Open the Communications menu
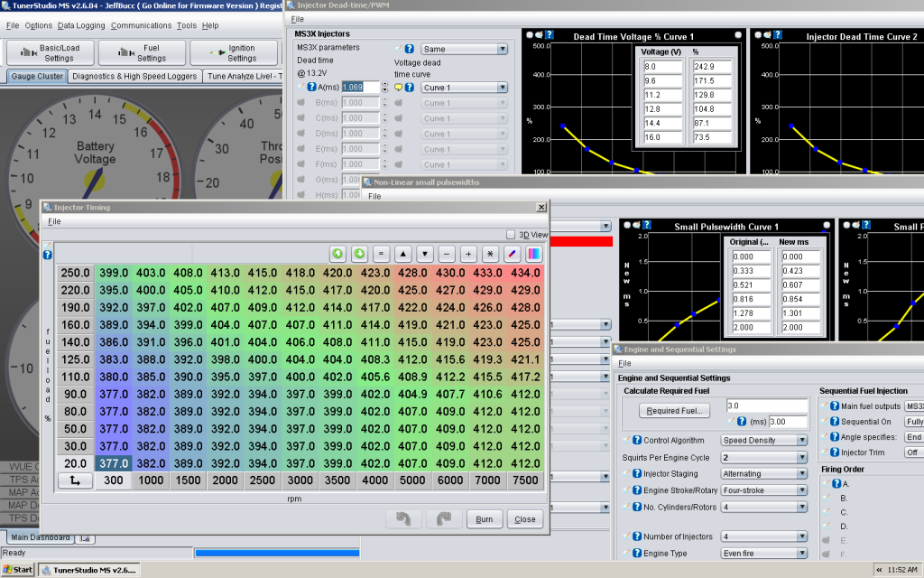Image resolution: width=924 pixels, height=578 pixels. pyautogui.click(x=141, y=25)
